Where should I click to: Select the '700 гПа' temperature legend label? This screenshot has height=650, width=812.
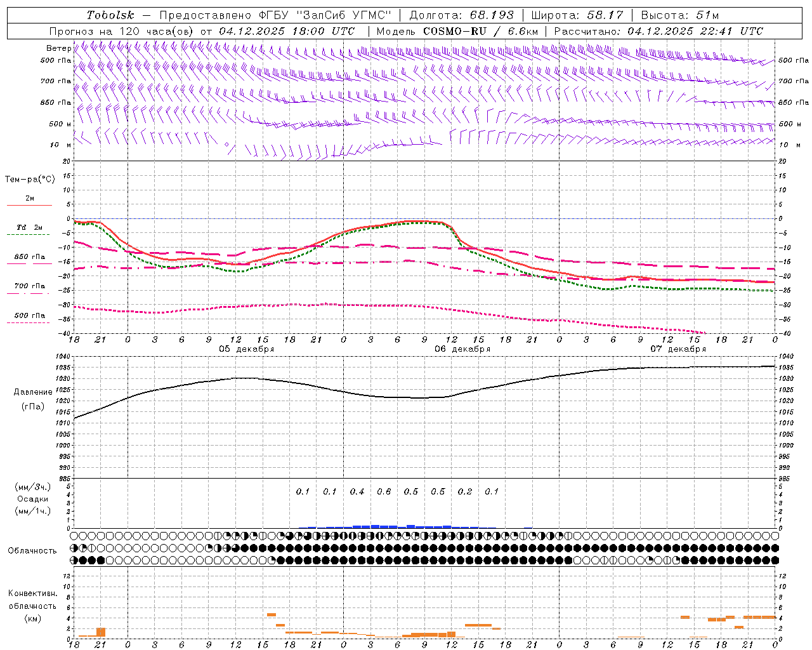point(29,286)
